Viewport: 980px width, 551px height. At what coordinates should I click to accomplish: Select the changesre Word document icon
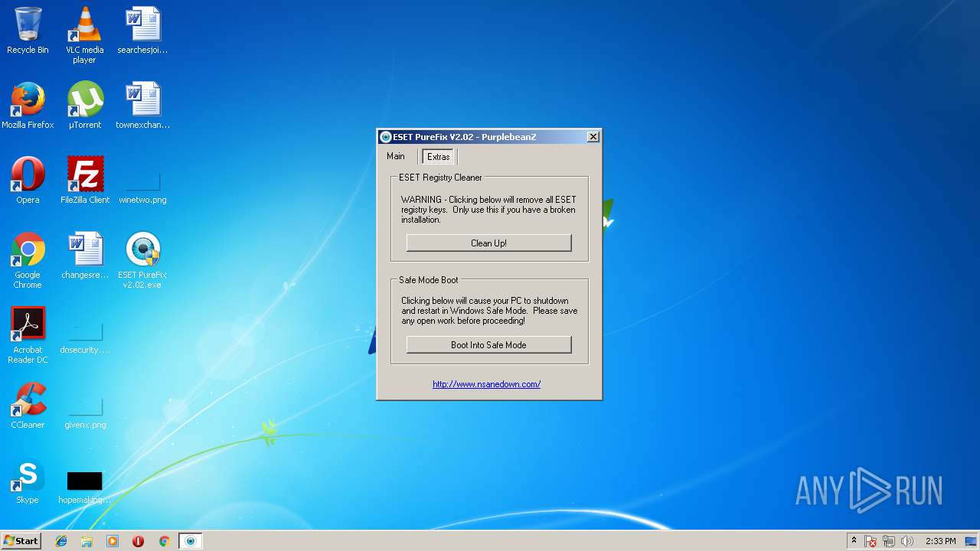coord(84,256)
